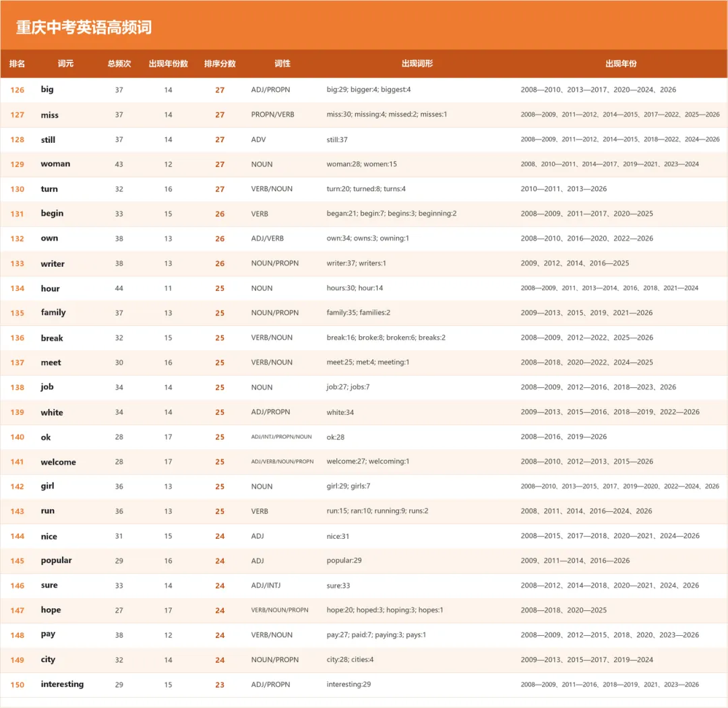
Task: Click the title 重庆中考英语高频词
Action: pyautogui.click(x=84, y=28)
